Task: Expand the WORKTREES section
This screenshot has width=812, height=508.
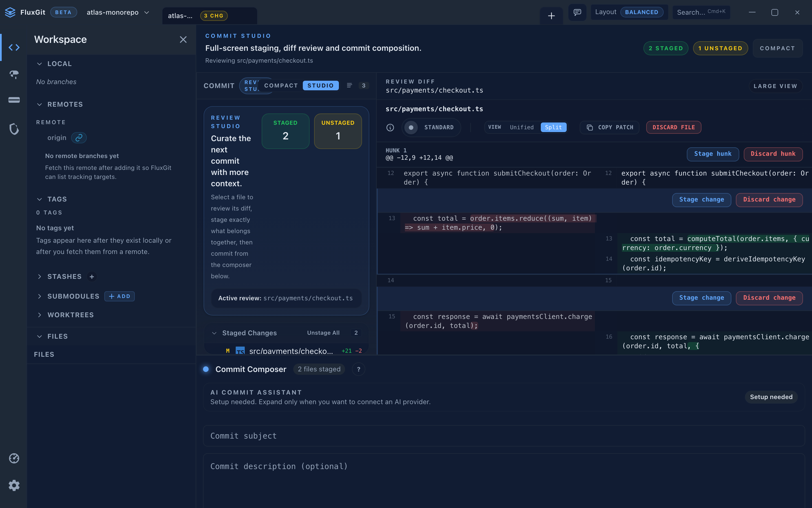Action: point(39,315)
